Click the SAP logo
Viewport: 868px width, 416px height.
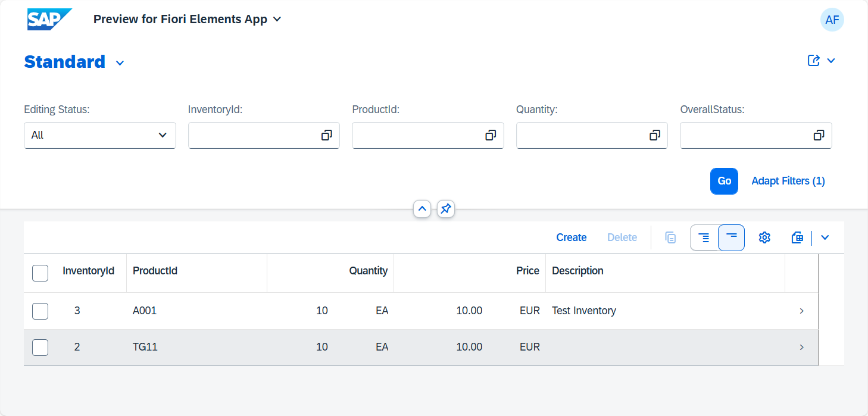[x=49, y=20]
